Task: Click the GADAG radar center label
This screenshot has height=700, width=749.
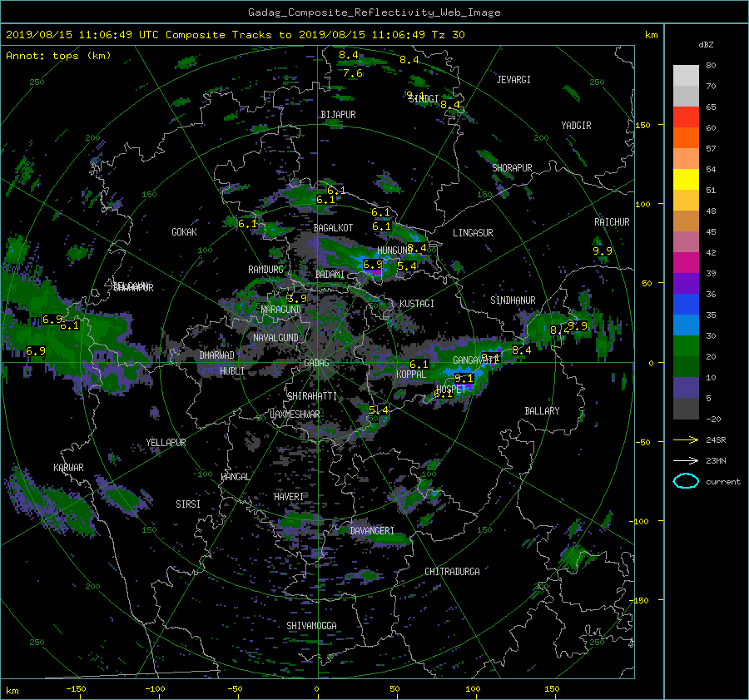Action: 316,363
